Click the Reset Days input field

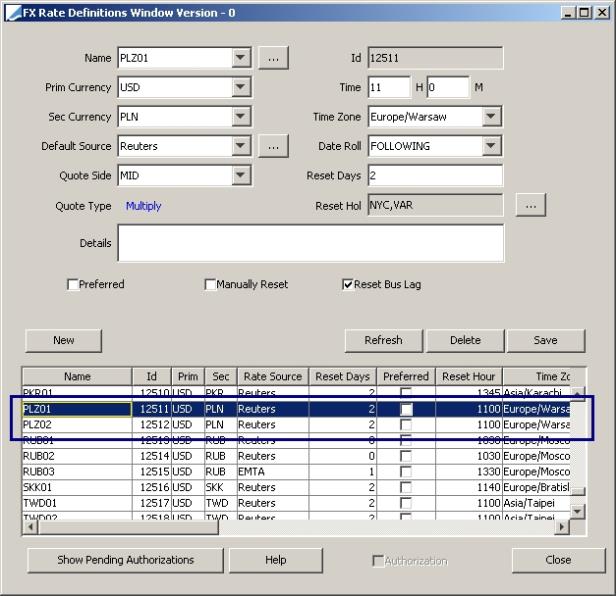tap(435, 175)
